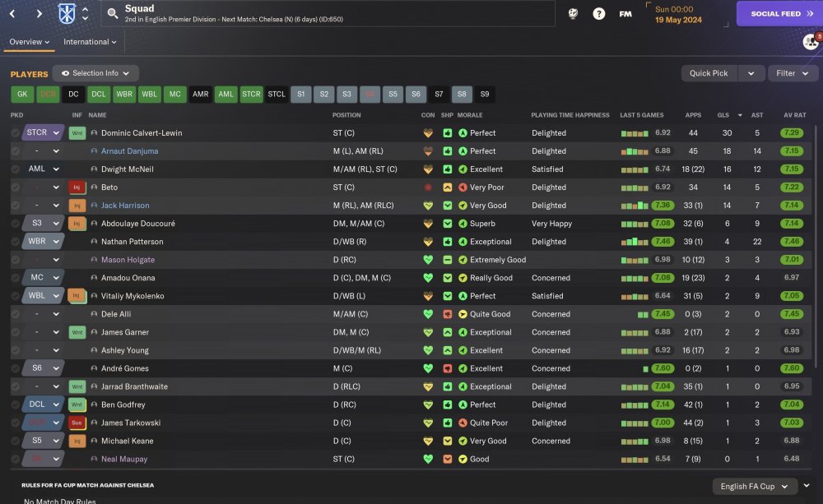Select the green GK position chip
Viewport: 823px width, 504px height.
click(22, 95)
